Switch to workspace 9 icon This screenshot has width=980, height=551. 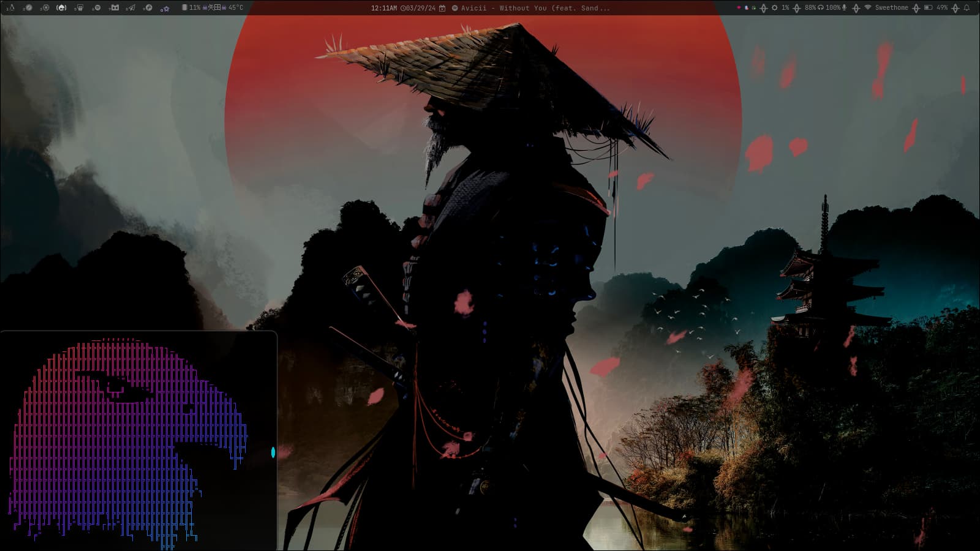pos(148,7)
